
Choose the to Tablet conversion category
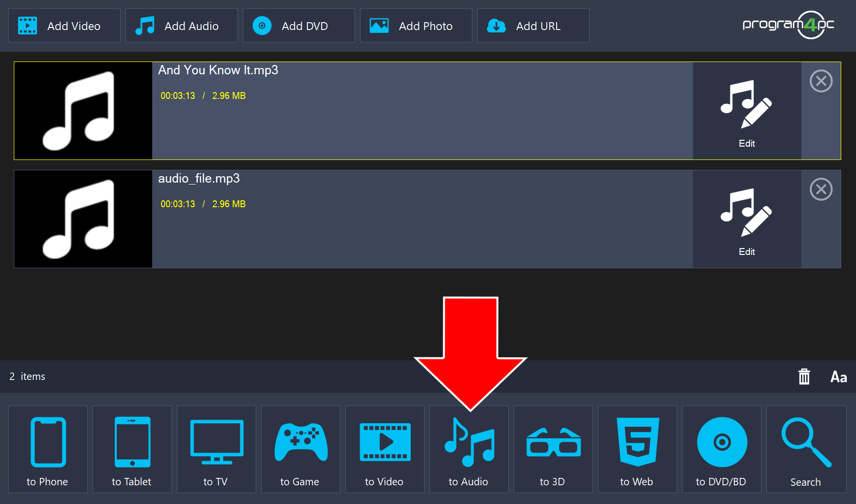[x=132, y=449]
